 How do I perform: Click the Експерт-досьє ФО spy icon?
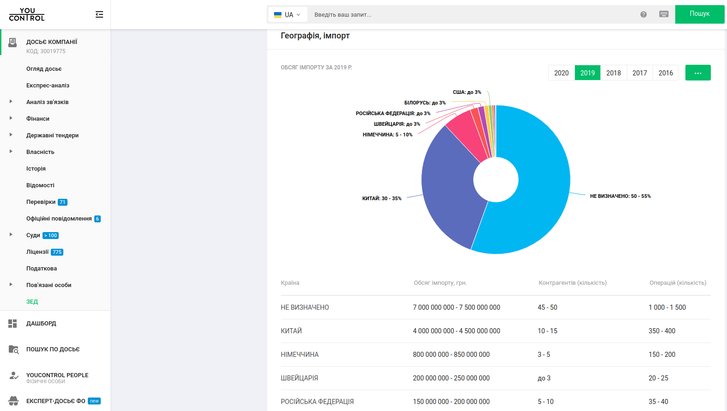click(x=13, y=401)
